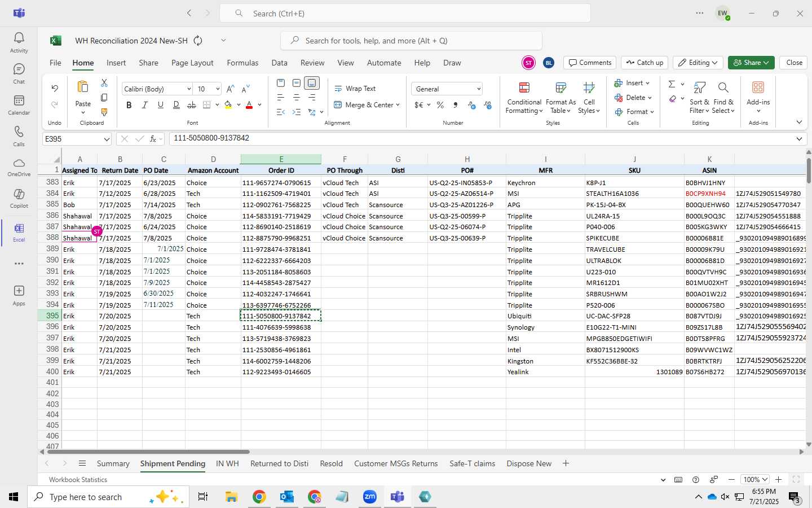Open the fill color swatch
The image size is (812, 508).
pyautogui.click(x=228, y=105)
